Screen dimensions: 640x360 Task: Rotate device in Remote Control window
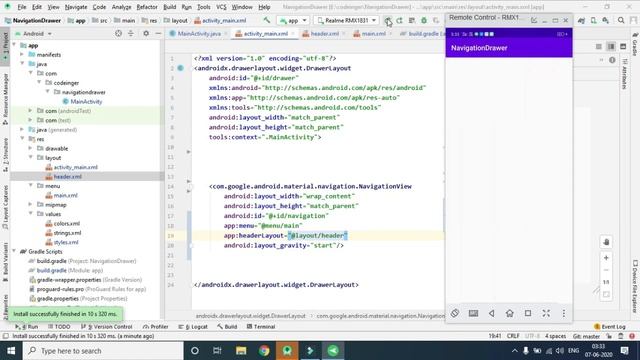point(455,313)
